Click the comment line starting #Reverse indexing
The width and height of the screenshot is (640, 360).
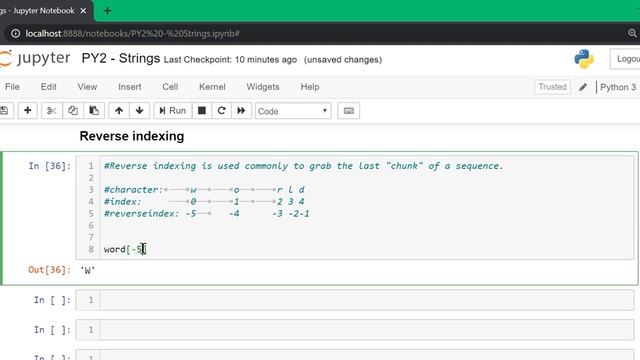tap(304, 166)
